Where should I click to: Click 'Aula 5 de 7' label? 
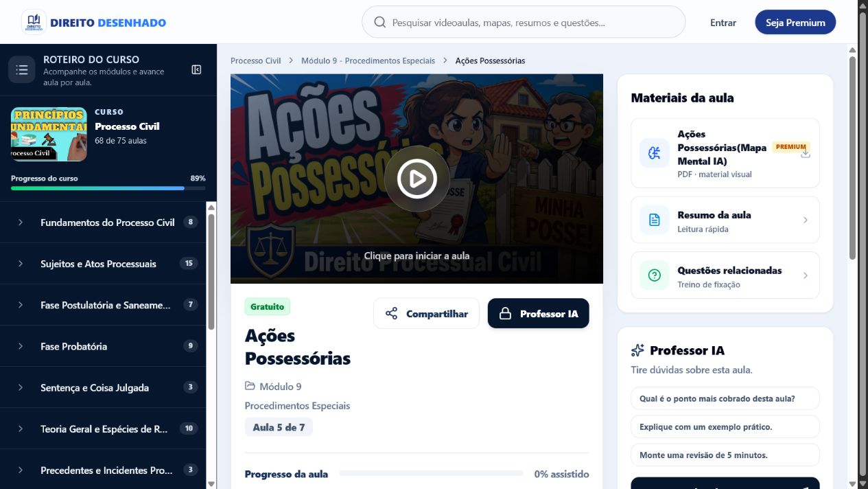click(x=279, y=427)
